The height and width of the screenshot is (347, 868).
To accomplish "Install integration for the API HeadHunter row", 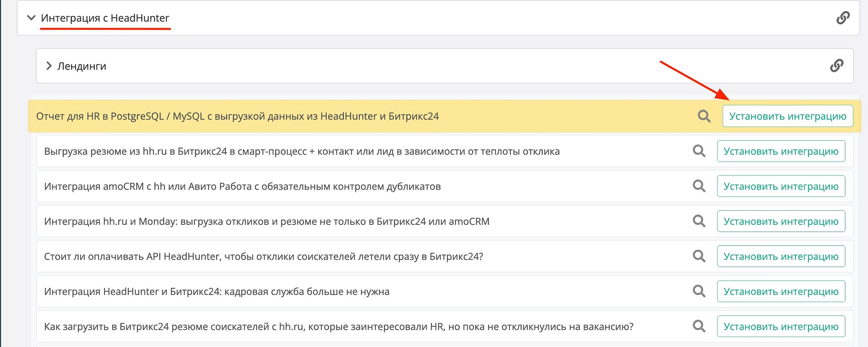I will (x=781, y=256).
